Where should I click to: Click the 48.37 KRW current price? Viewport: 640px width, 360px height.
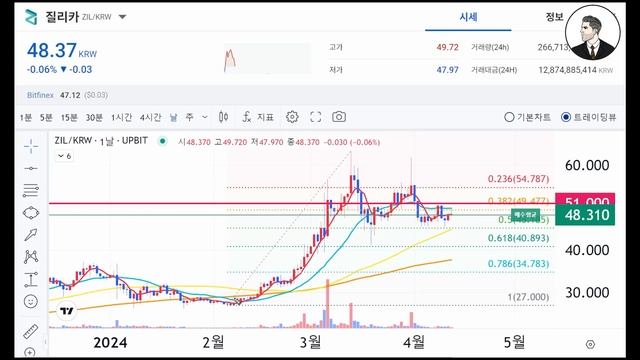click(x=62, y=51)
